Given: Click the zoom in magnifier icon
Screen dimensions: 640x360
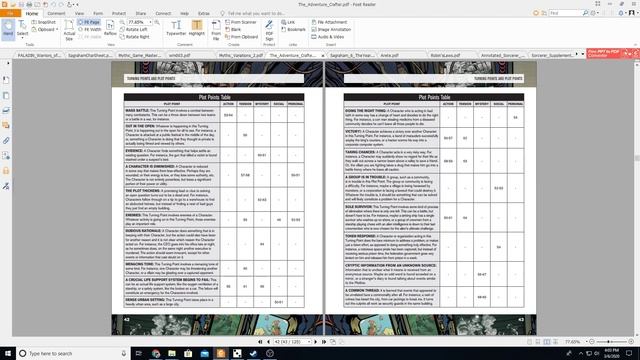Looking at the screenshot, I should click(157, 22).
